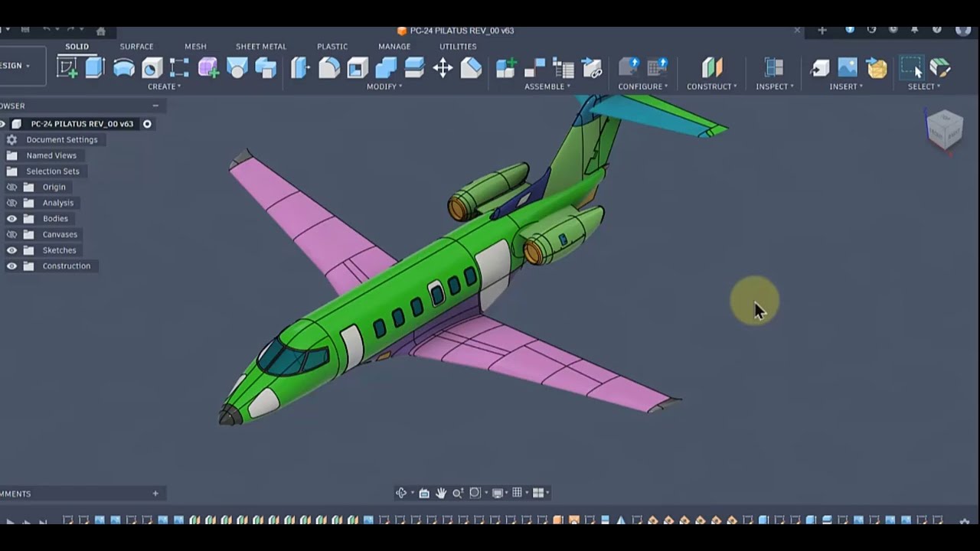The image size is (980, 551).
Task: Open the CREATE dropdown menu
Action: pos(165,86)
